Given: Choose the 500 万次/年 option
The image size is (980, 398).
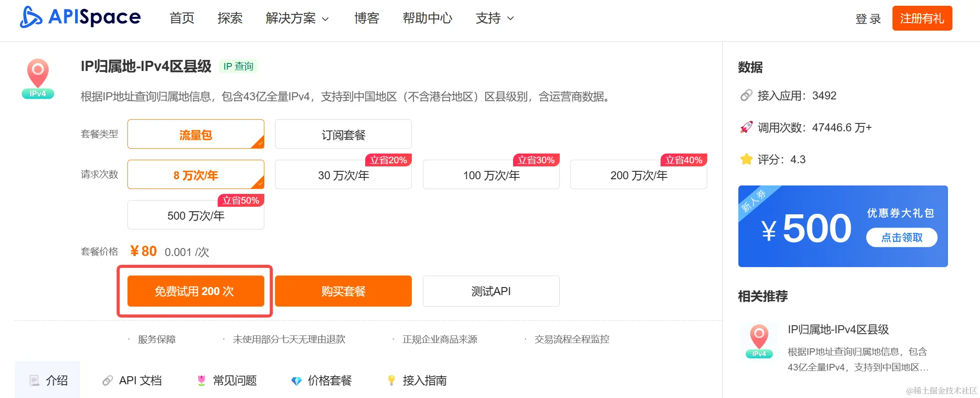Looking at the screenshot, I should pyautogui.click(x=196, y=215).
